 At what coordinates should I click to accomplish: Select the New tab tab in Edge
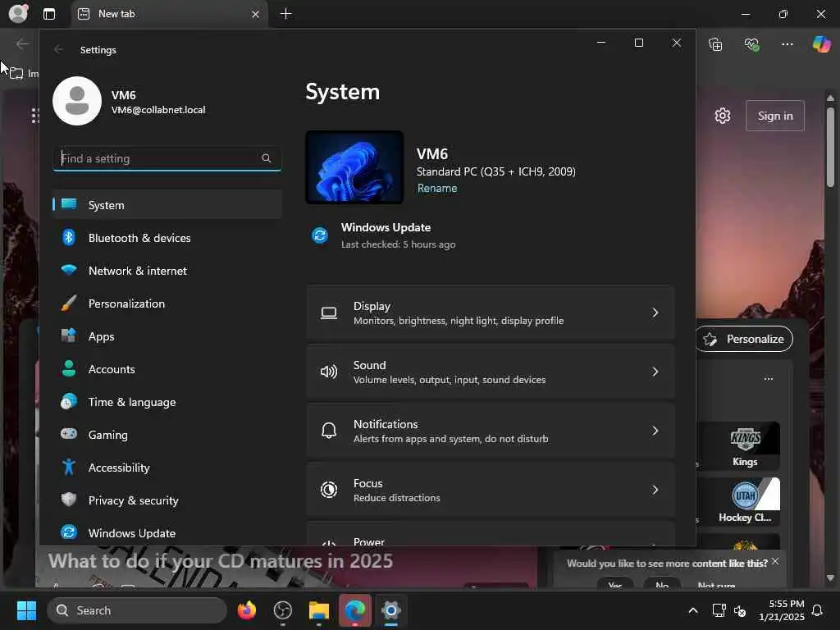(x=168, y=14)
